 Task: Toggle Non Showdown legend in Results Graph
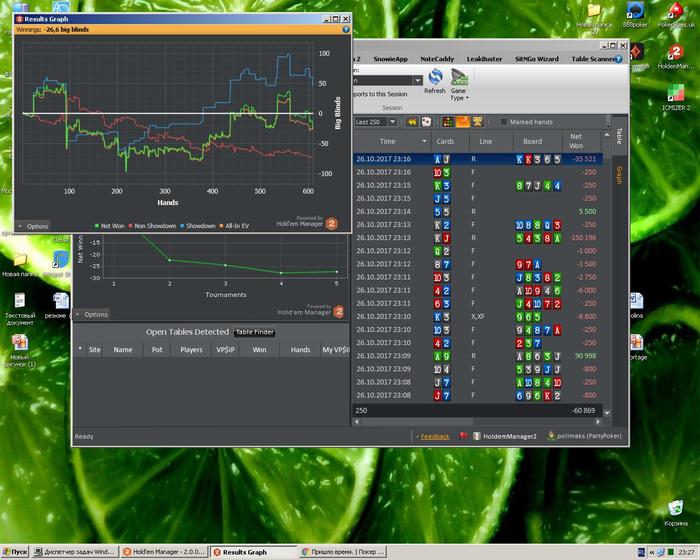(x=152, y=226)
